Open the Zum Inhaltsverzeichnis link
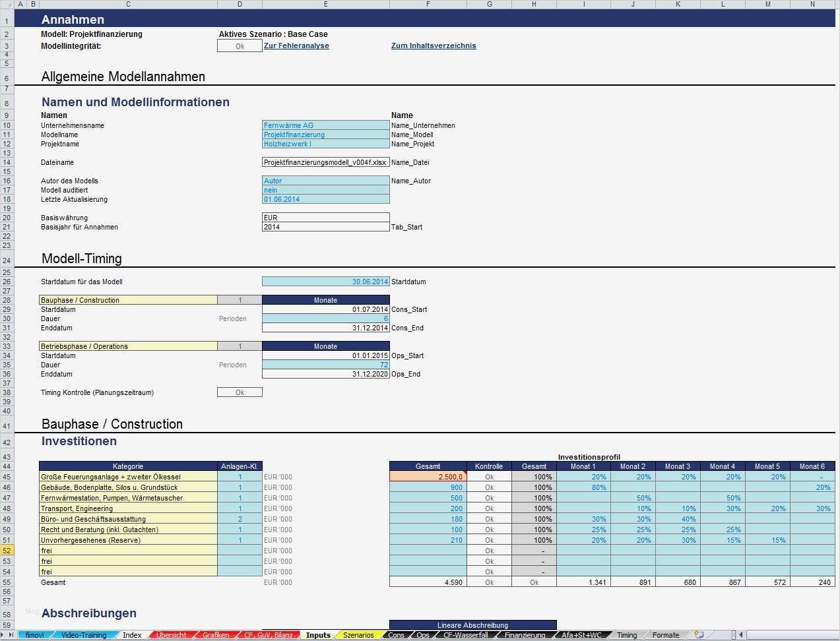The height and width of the screenshot is (641, 840). (433, 46)
